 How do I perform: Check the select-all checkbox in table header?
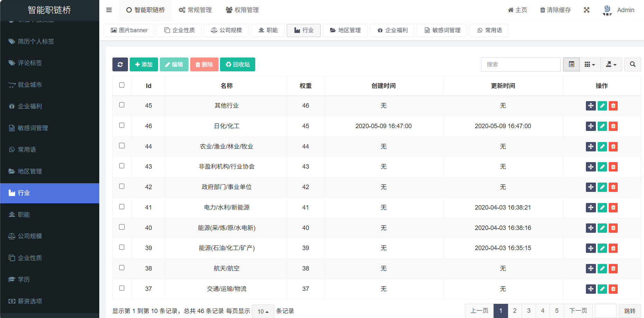[122, 85]
